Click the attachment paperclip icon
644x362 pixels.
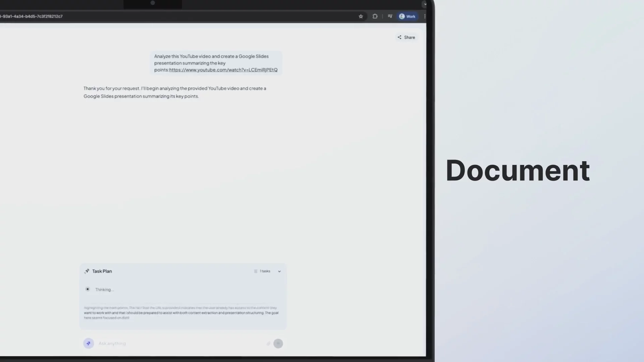click(268, 343)
